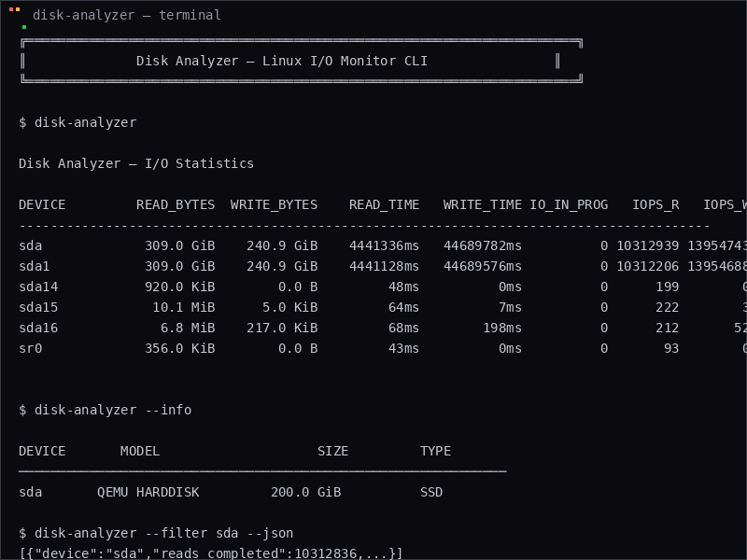Viewport: 747px width, 560px height.
Task: Click the write time '44689782ms'
Action: (483, 246)
